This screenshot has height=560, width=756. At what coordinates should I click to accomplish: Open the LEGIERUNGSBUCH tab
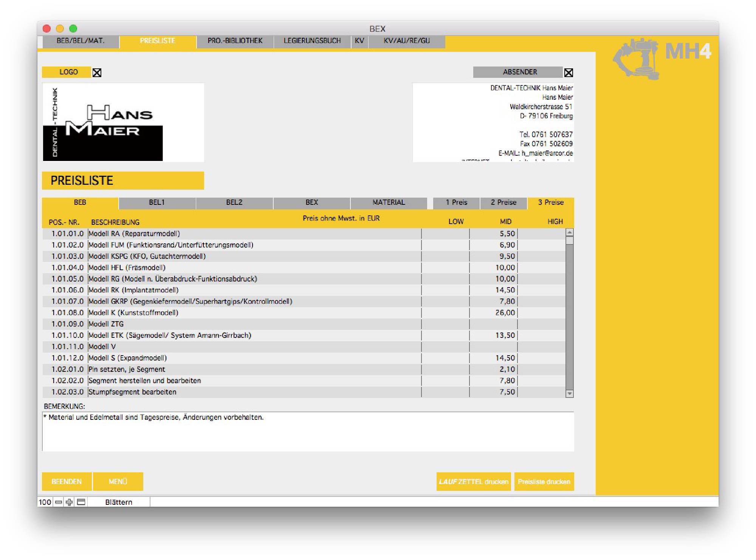(x=312, y=41)
